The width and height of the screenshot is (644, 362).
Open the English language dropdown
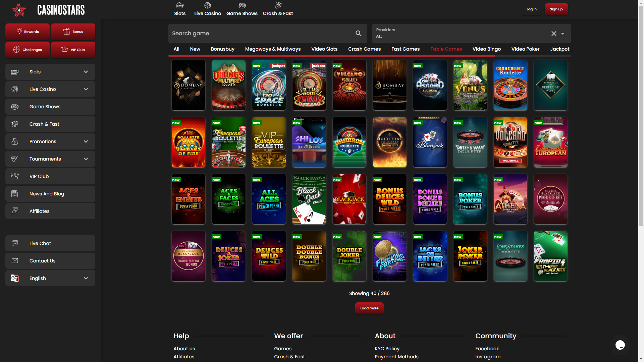coord(86,278)
